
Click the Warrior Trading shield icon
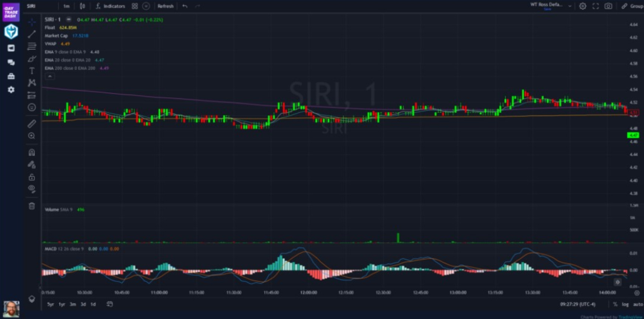11,32
